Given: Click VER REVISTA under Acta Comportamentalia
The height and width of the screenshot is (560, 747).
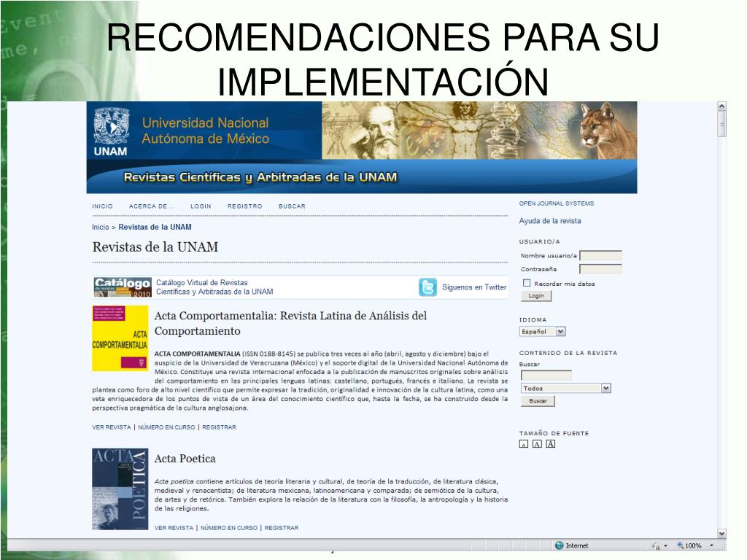Looking at the screenshot, I should tap(112, 427).
